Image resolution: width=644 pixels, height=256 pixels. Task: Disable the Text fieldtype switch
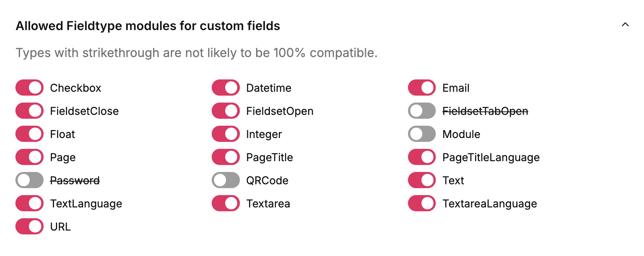point(422,180)
